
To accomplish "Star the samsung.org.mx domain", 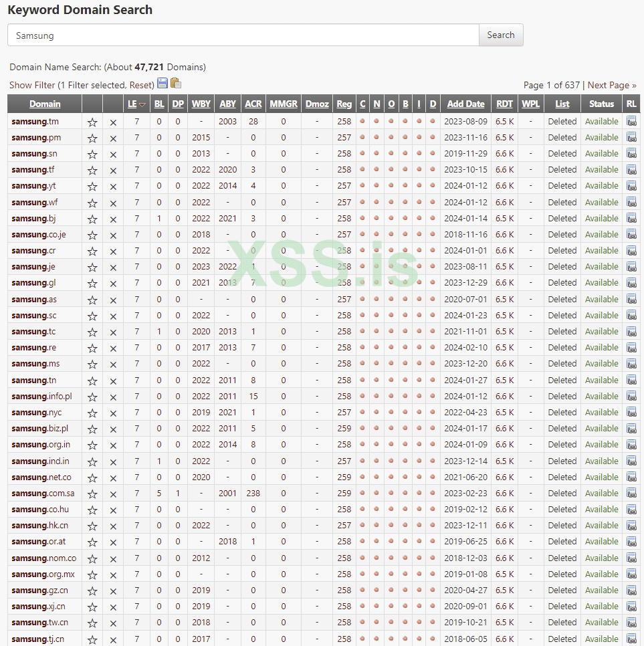I will pos(92,575).
